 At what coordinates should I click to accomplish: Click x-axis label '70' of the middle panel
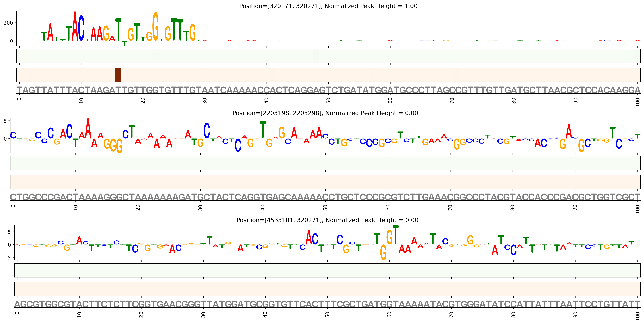coord(450,208)
